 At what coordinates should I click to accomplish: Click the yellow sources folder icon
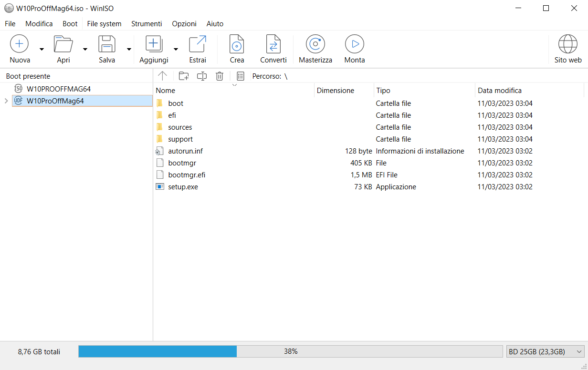point(160,127)
